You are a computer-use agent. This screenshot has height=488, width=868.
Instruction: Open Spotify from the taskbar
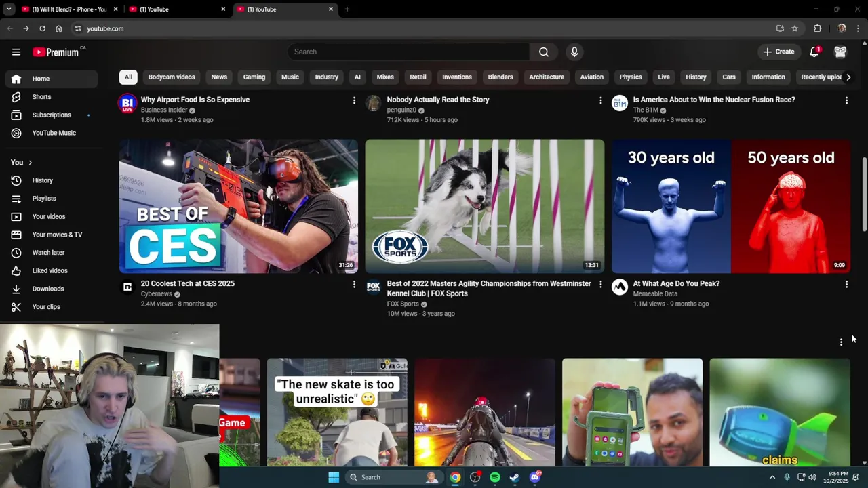[495, 477]
